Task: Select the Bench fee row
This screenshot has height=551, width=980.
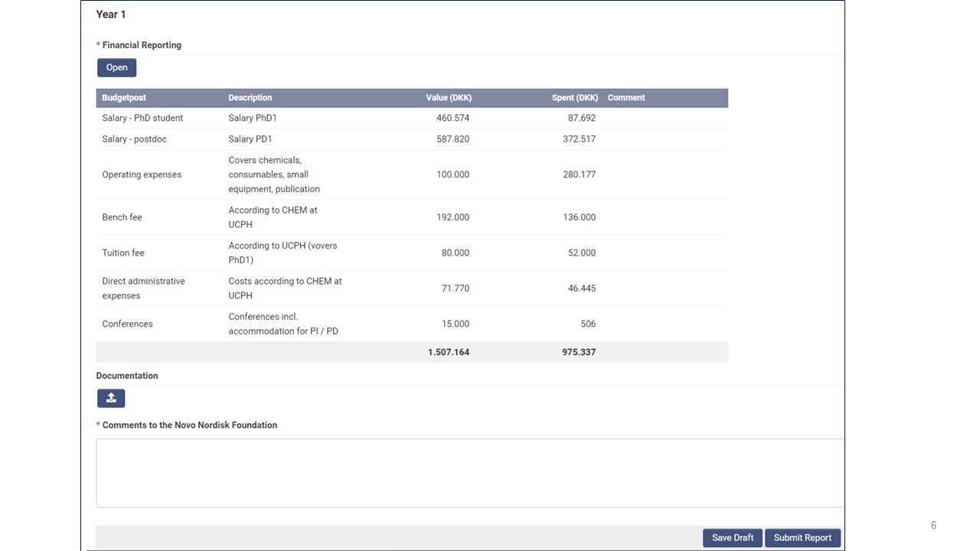Action: (x=412, y=217)
